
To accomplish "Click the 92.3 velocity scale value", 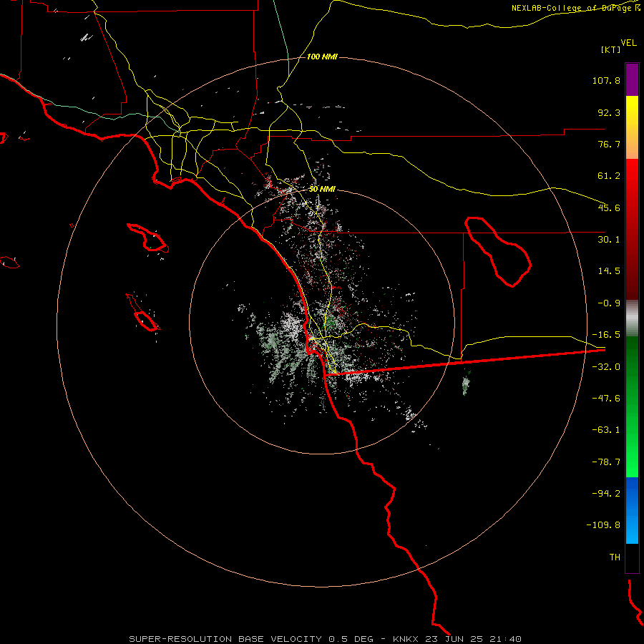I will click(609, 112).
